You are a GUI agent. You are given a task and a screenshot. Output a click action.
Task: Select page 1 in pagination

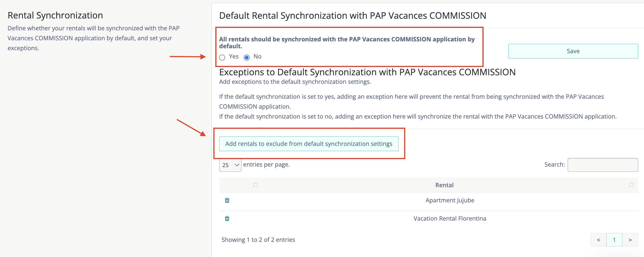[614, 240]
